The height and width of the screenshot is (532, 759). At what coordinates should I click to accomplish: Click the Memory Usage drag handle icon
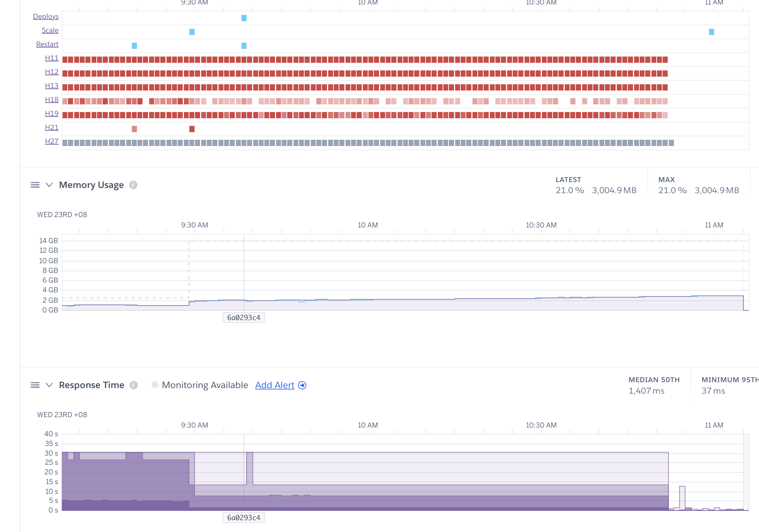35,185
